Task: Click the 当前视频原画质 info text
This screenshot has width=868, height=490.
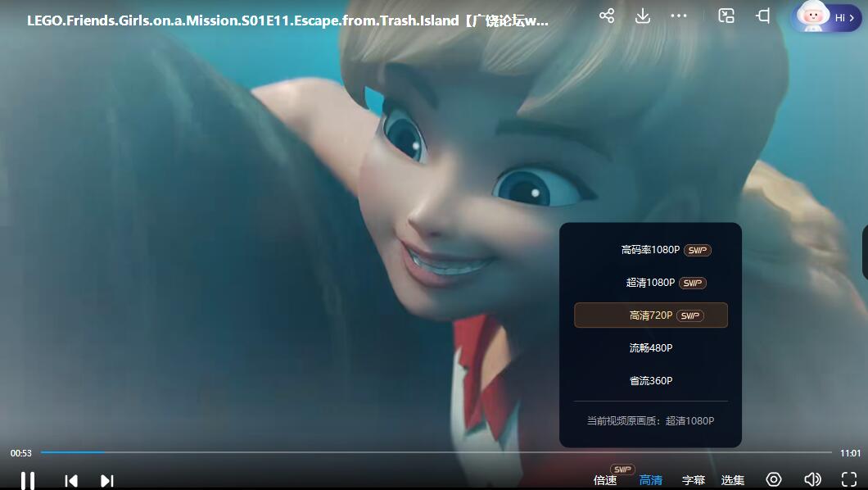Action: (x=650, y=421)
